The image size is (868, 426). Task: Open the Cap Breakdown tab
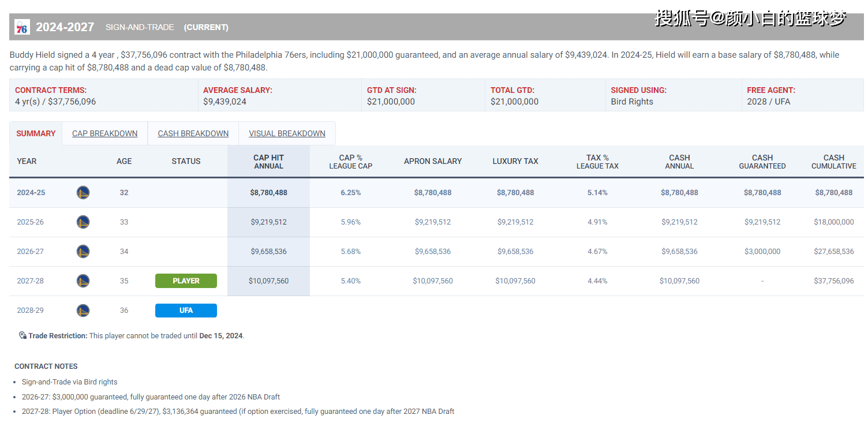(105, 133)
